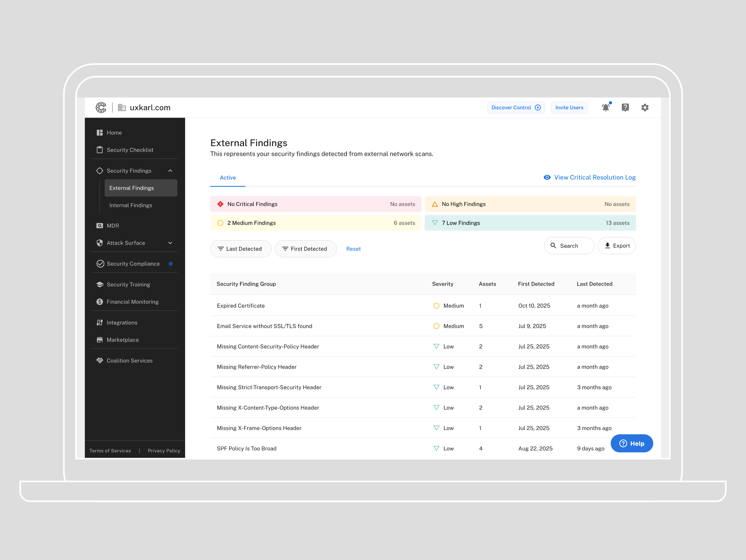Select the Active tab
Screen dimensions: 746x560
coord(228,178)
